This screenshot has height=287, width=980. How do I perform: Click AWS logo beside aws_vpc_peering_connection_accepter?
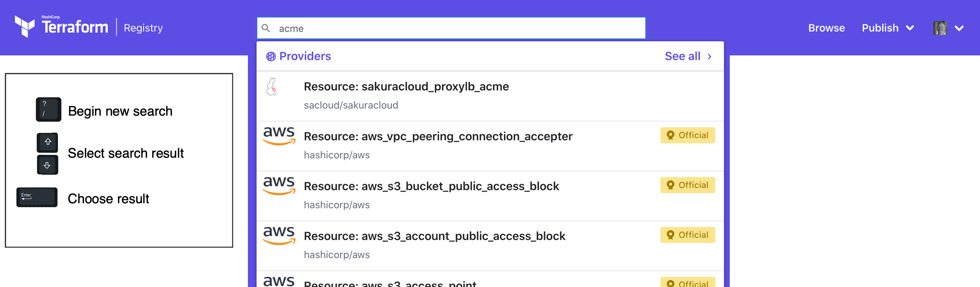coord(279,136)
